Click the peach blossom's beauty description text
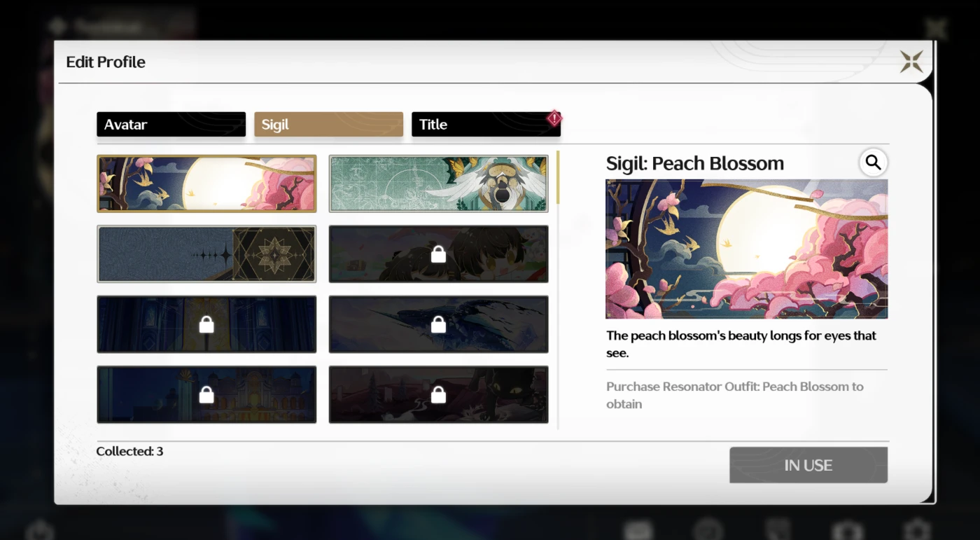This screenshot has width=980, height=540. pyautogui.click(x=741, y=344)
